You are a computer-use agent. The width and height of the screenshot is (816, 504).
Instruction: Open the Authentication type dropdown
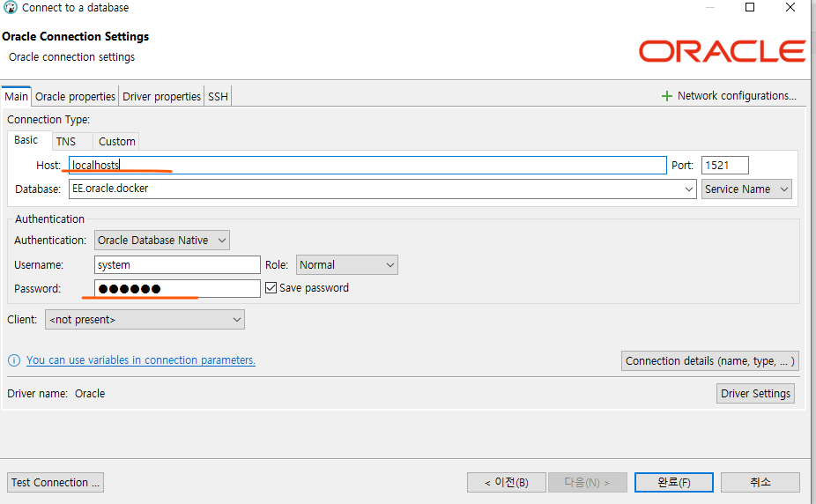[x=162, y=241]
